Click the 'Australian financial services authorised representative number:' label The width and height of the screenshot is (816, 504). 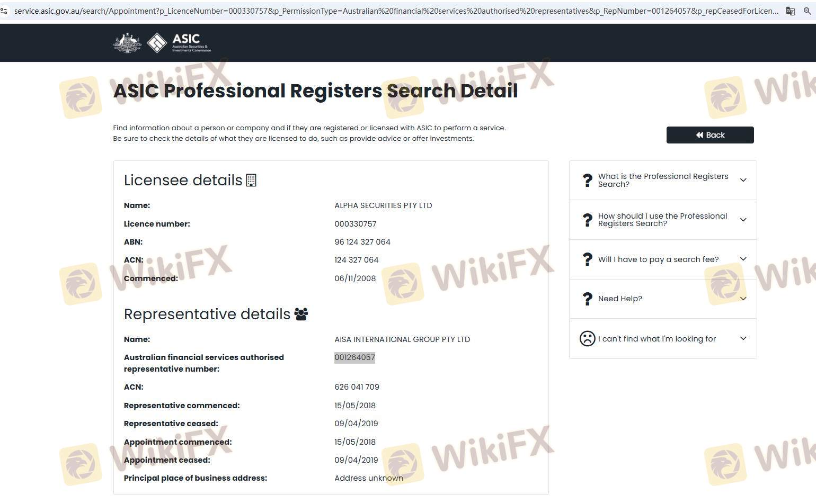coord(204,363)
